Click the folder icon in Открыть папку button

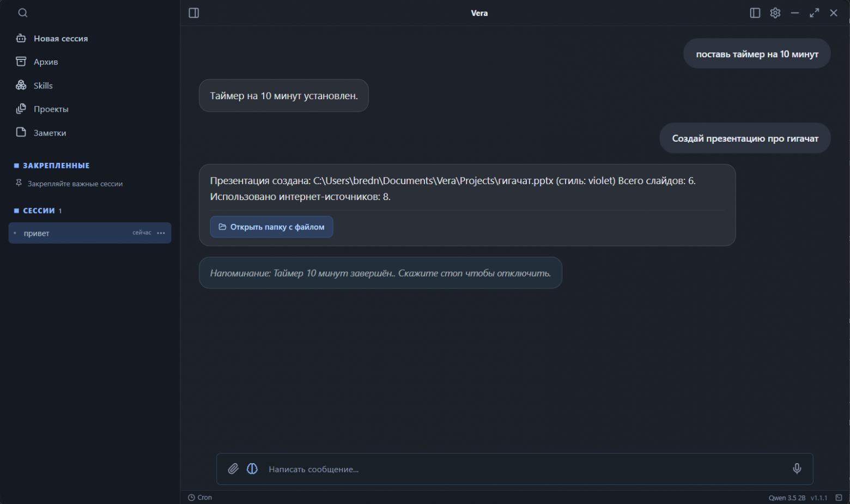(222, 227)
